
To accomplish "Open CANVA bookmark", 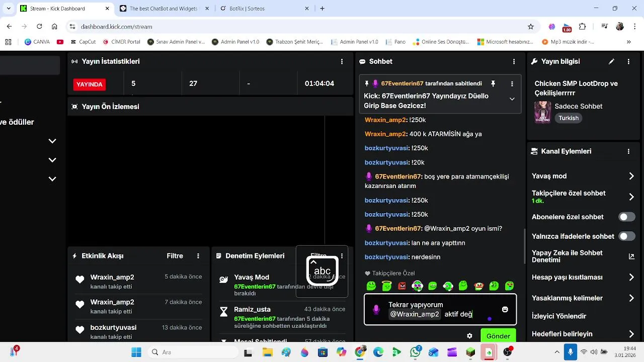I will coord(37,42).
